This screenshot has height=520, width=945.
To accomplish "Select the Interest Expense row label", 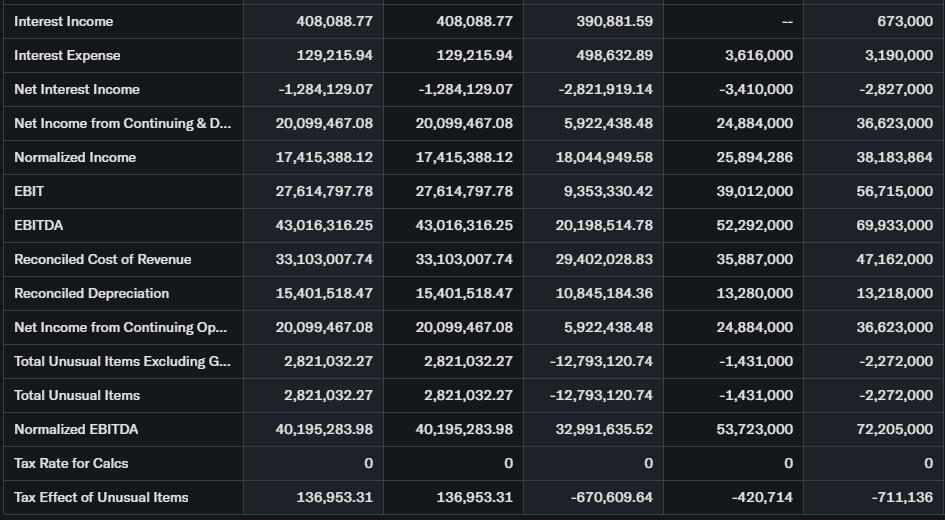I will (67, 55).
